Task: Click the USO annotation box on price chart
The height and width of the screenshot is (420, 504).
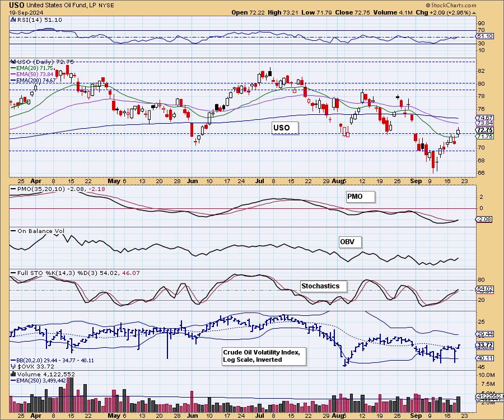Action: click(285, 128)
